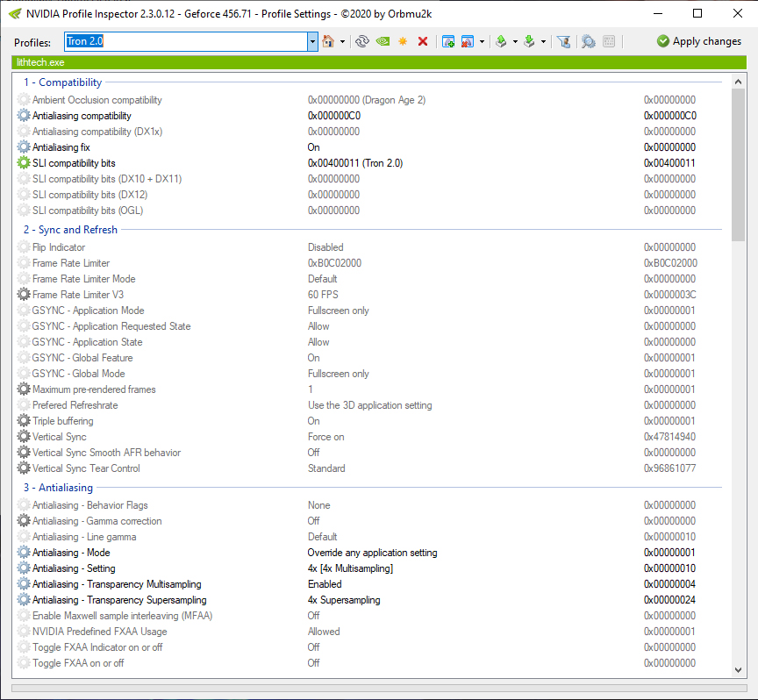
Task: Click the '3 - Antialiasing' section header
Action: click(58, 488)
